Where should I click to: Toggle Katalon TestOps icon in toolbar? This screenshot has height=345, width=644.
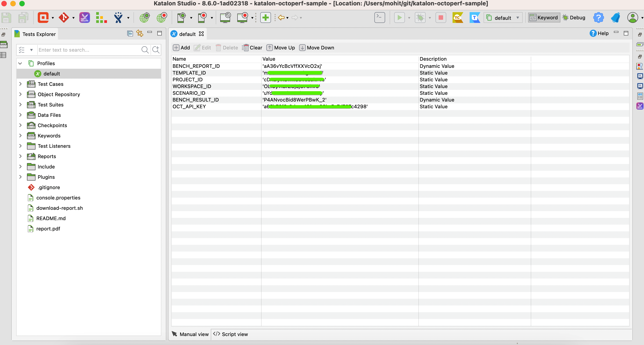point(474,17)
